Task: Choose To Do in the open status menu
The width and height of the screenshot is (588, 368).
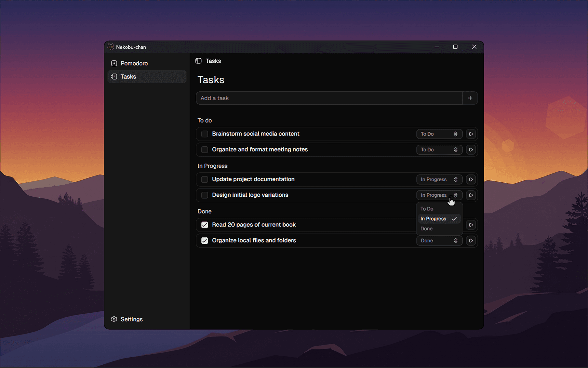Action: coord(439,209)
